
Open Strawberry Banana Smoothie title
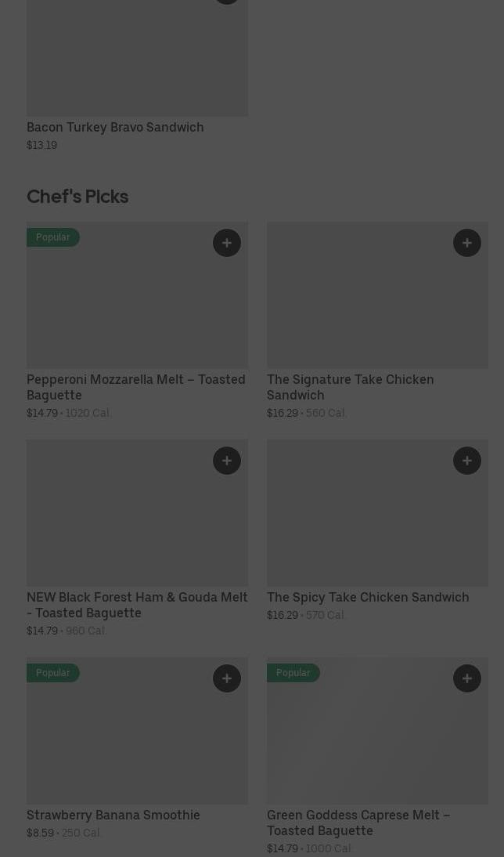[113, 815]
